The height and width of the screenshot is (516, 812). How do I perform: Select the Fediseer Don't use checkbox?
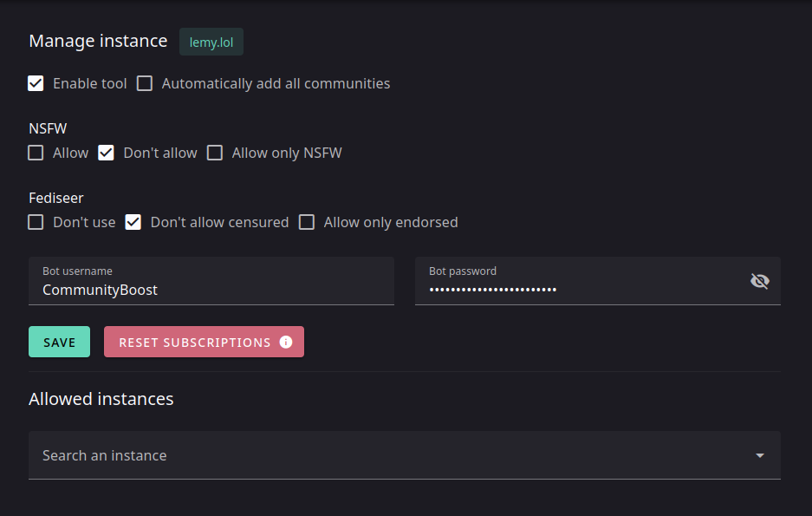coord(36,222)
